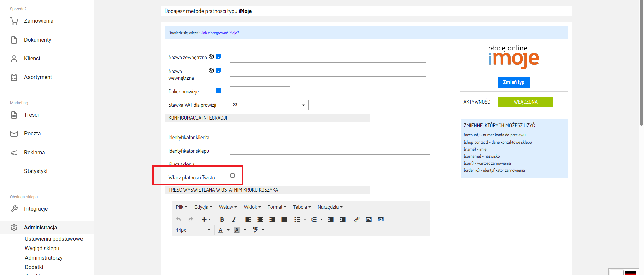Screen dimensions: 644x275
Task: Click the info icon next to Nazwa zewnętrzna
Action: [x=218, y=56]
